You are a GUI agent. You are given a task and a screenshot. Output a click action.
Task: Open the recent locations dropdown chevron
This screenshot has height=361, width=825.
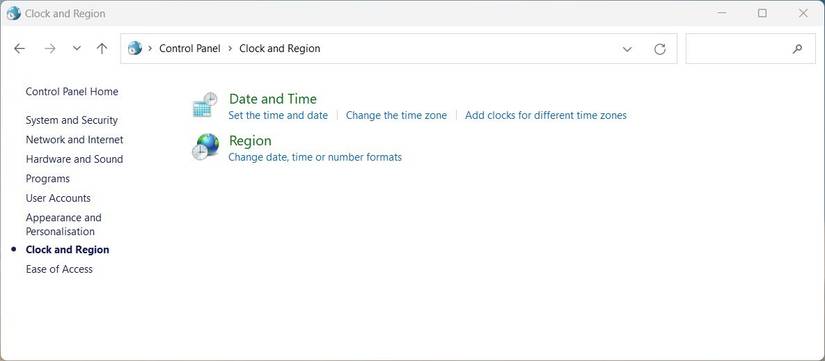coord(77,48)
